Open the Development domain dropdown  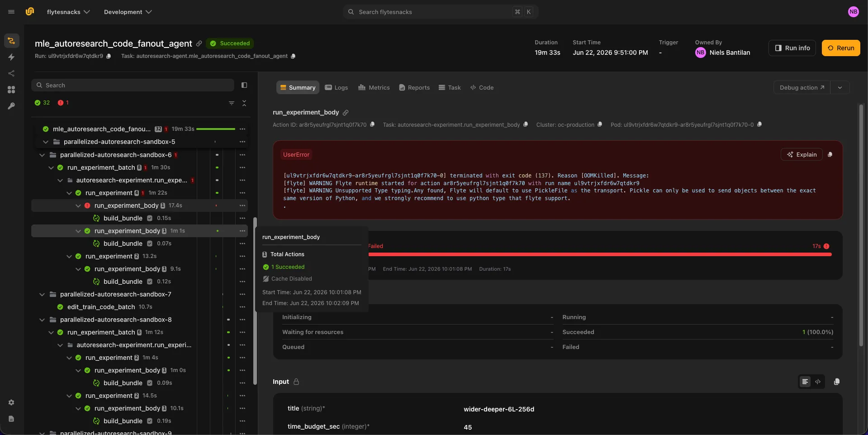pyautogui.click(x=128, y=12)
